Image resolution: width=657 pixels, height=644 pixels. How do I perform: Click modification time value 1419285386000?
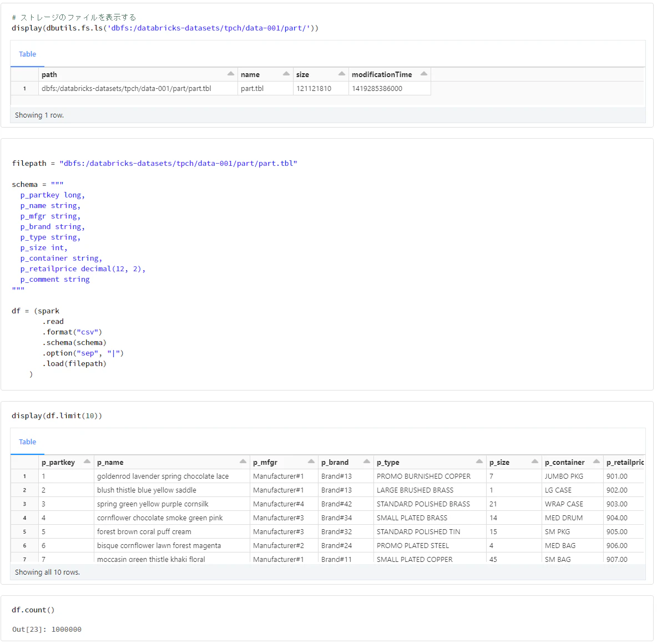(x=389, y=88)
